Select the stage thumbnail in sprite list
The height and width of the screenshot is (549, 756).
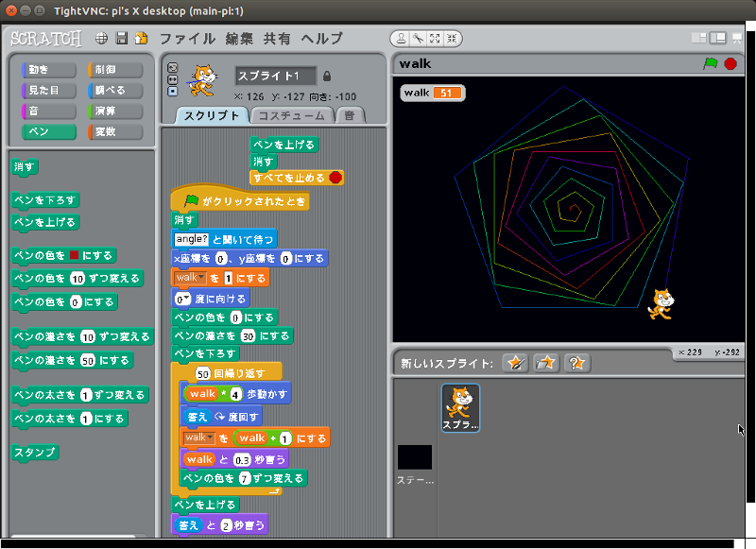tap(415, 457)
